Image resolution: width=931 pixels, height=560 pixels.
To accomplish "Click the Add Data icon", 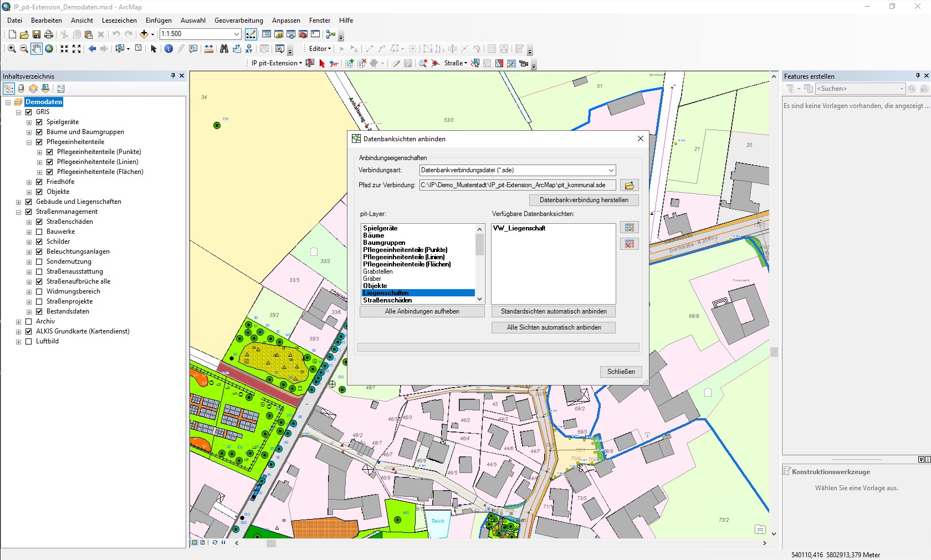I will [143, 34].
